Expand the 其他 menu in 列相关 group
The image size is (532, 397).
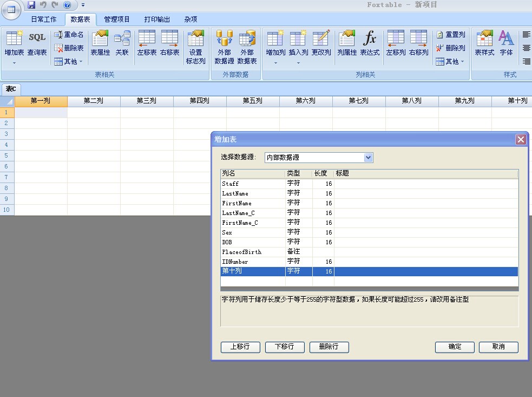450,61
